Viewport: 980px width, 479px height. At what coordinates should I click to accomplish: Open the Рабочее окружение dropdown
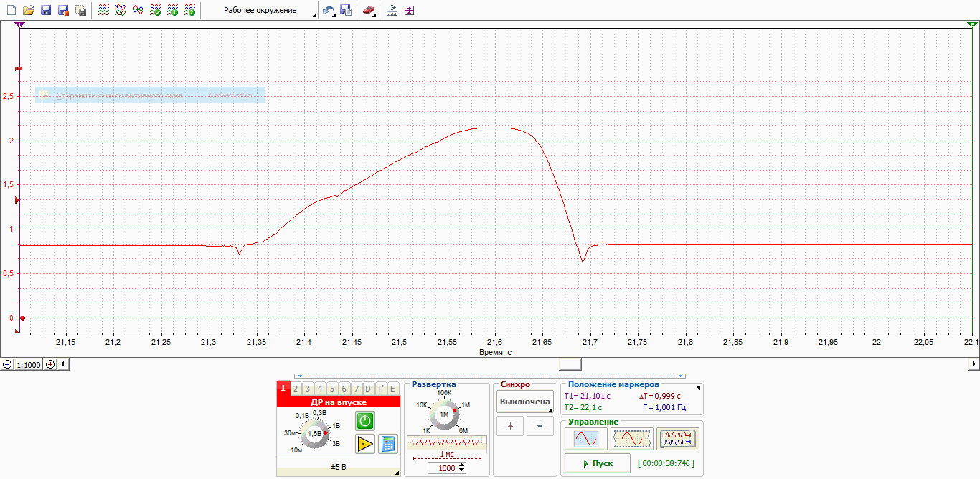[261, 11]
